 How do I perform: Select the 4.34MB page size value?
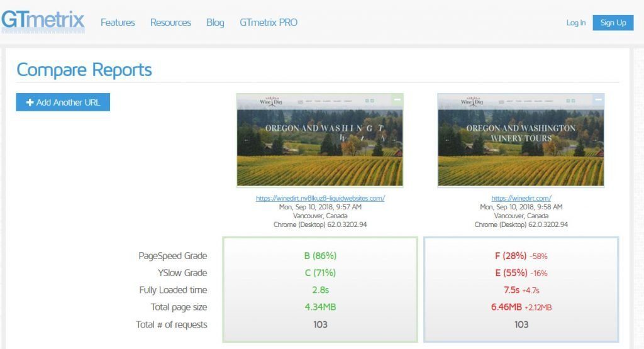click(x=320, y=307)
